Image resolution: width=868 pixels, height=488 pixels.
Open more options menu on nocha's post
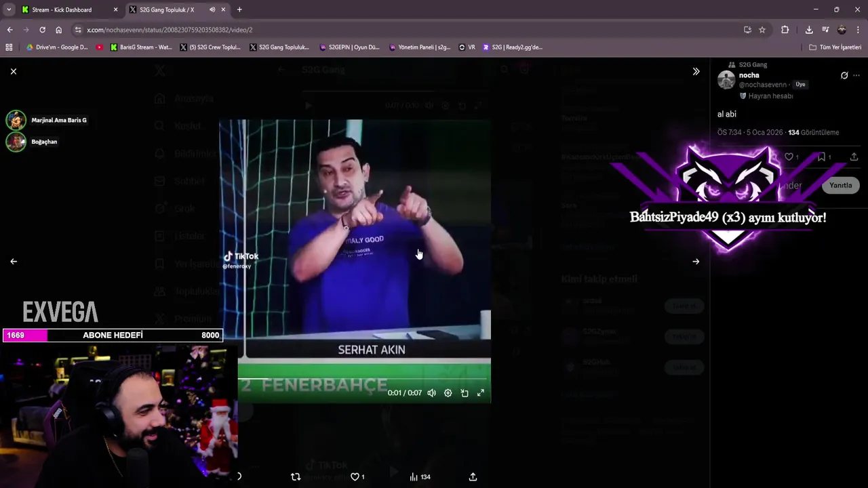point(856,75)
